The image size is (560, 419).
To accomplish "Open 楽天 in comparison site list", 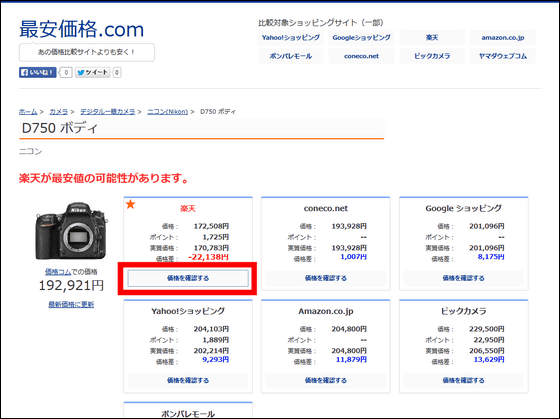I will point(432,38).
